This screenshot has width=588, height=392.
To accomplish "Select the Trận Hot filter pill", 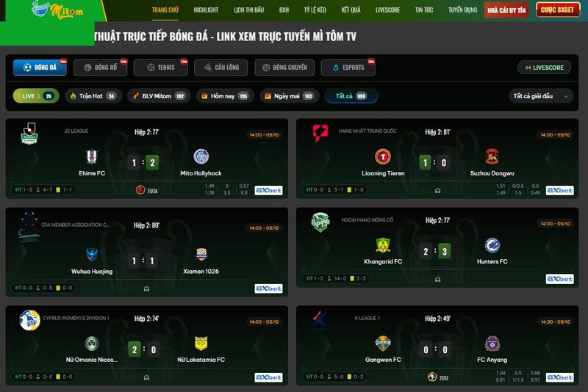I will 93,96.
